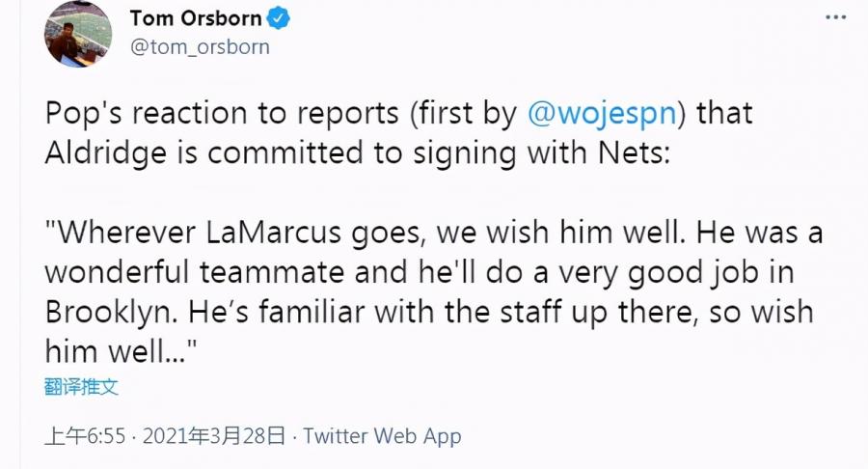Open the Tom Orsborn display name
The width and height of the screenshot is (868, 469).
point(194,17)
